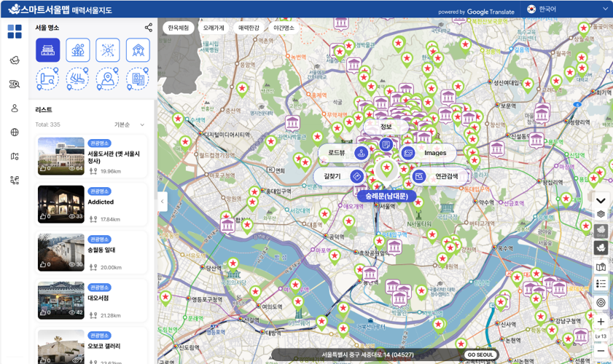The width and height of the screenshot is (613, 364).
Task: Select the palace landmark category icon
Action: tap(48, 50)
